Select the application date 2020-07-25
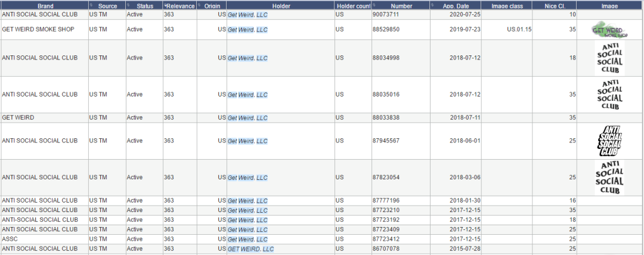The width and height of the screenshot is (644, 255). (x=465, y=14)
